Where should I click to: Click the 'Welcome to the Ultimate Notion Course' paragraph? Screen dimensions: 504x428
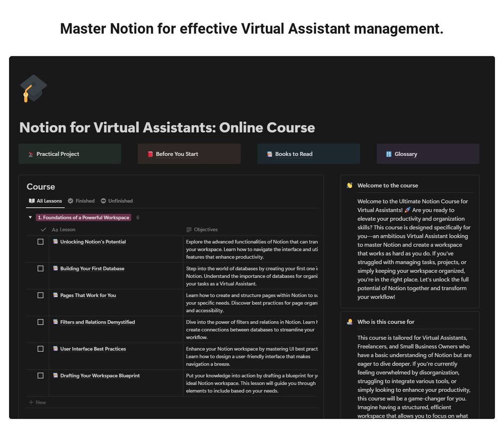coord(414,249)
